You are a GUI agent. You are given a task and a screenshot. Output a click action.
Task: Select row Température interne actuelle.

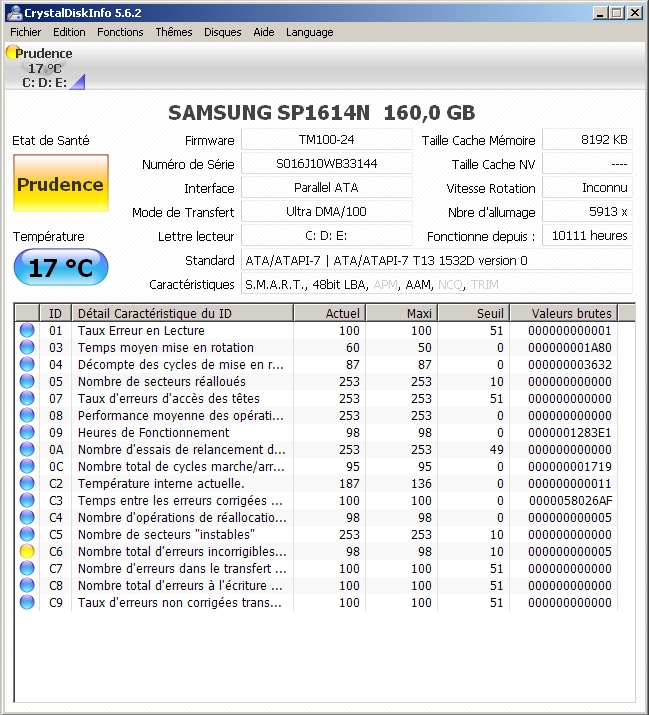pyautogui.click(x=317, y=483)
